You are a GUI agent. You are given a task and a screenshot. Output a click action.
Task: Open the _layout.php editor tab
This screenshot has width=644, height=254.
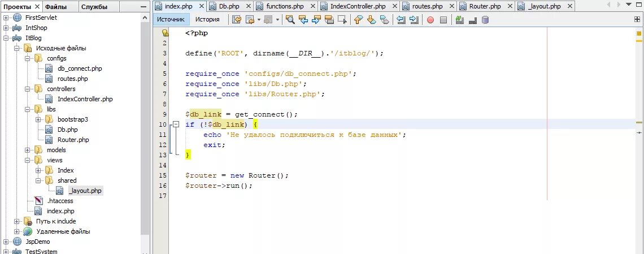tap(545, 6)
